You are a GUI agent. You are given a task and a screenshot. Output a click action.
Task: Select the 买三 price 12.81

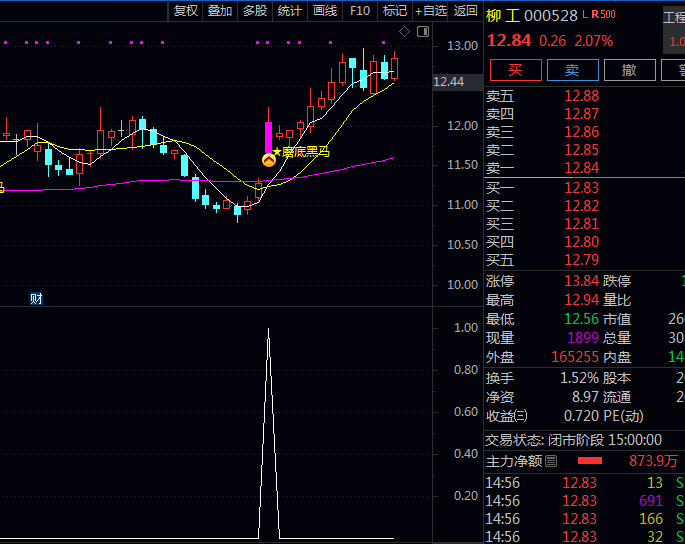(x=581, y=224)
